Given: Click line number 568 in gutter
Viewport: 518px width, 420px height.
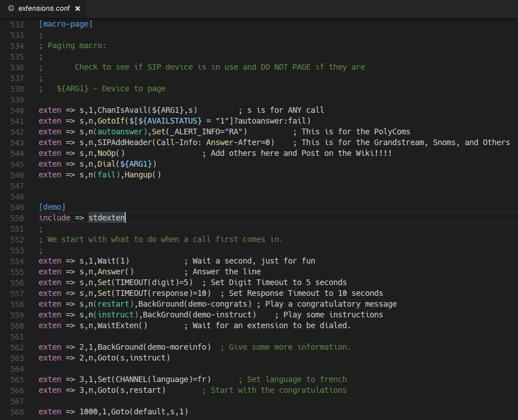Looking at the screenshot, I should [x=17, y=412].
